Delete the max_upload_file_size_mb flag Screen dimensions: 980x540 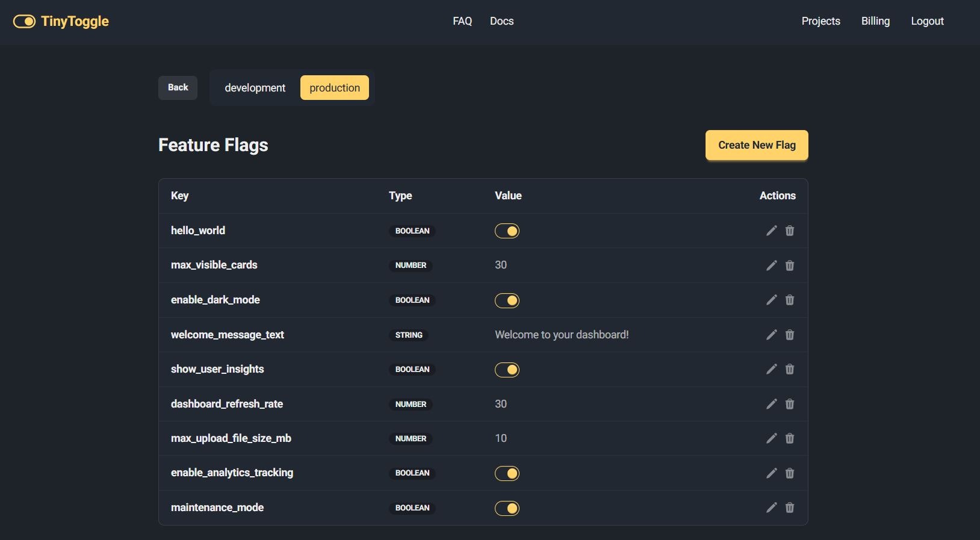(x=790, y=438)
